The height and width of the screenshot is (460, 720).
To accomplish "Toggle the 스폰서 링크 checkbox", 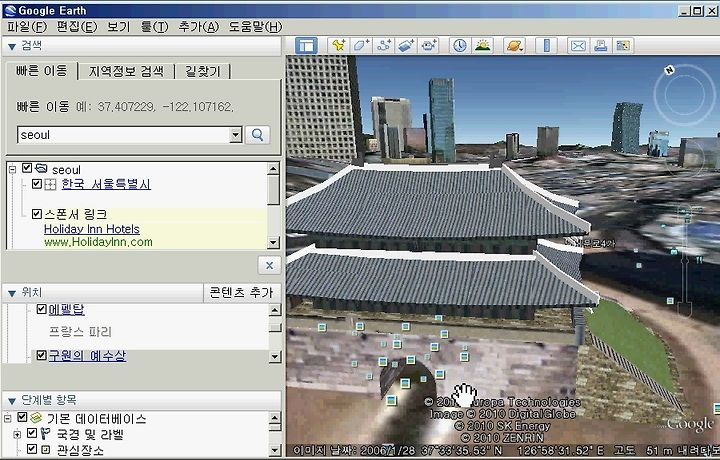I will pos(37,214).
